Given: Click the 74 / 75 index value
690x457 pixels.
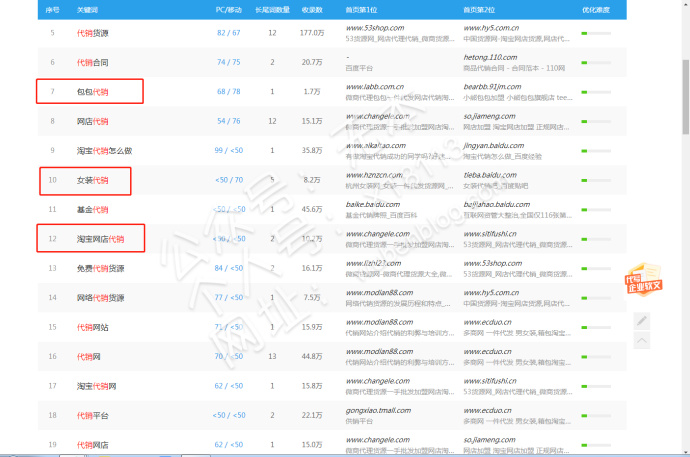Looking at the screenshot, I should [x=228, y=62].
